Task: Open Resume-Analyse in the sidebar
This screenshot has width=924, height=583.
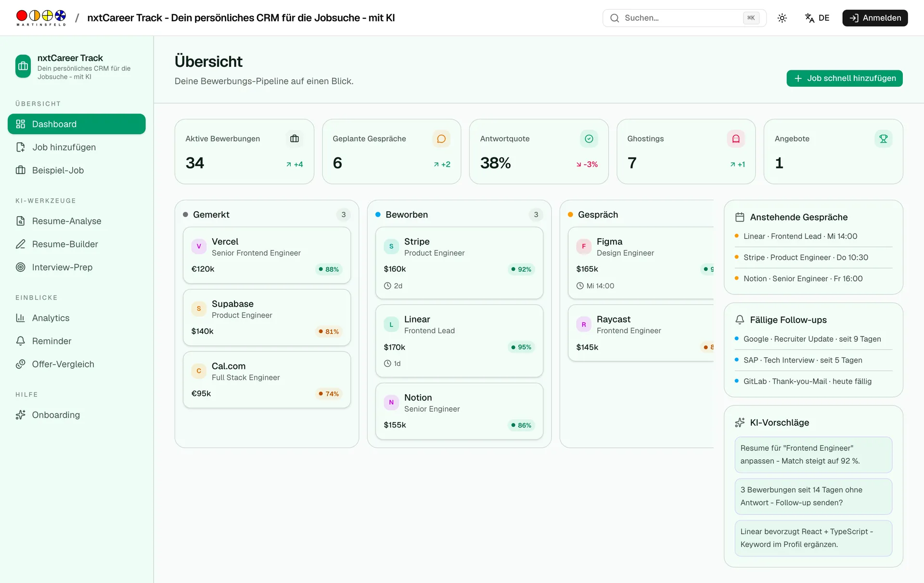Action: pyautogui.click(x=77, y=221)
